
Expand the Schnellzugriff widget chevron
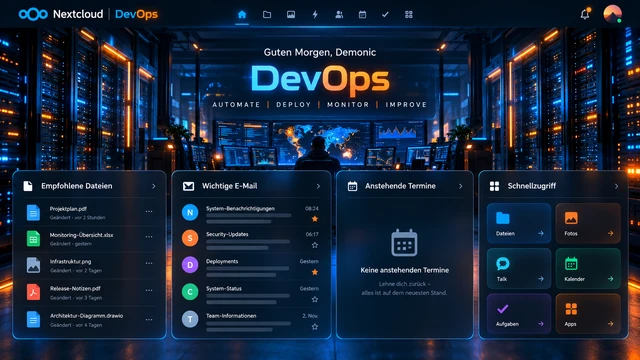(x=616, y=186)
